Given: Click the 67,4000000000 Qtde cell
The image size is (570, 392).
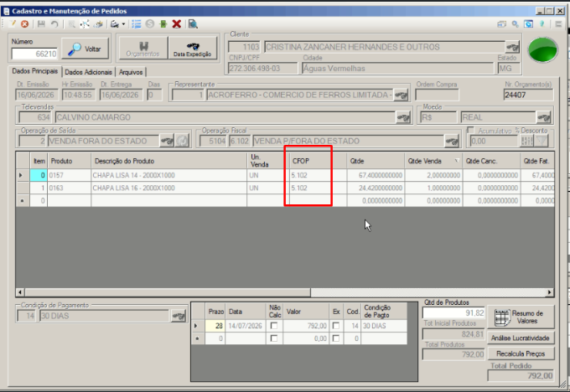Looking at the screenshot, I should (376, 175).
